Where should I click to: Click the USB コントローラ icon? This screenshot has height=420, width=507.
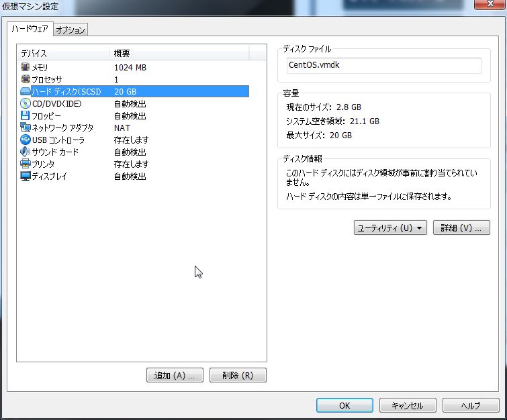(26, 140)
